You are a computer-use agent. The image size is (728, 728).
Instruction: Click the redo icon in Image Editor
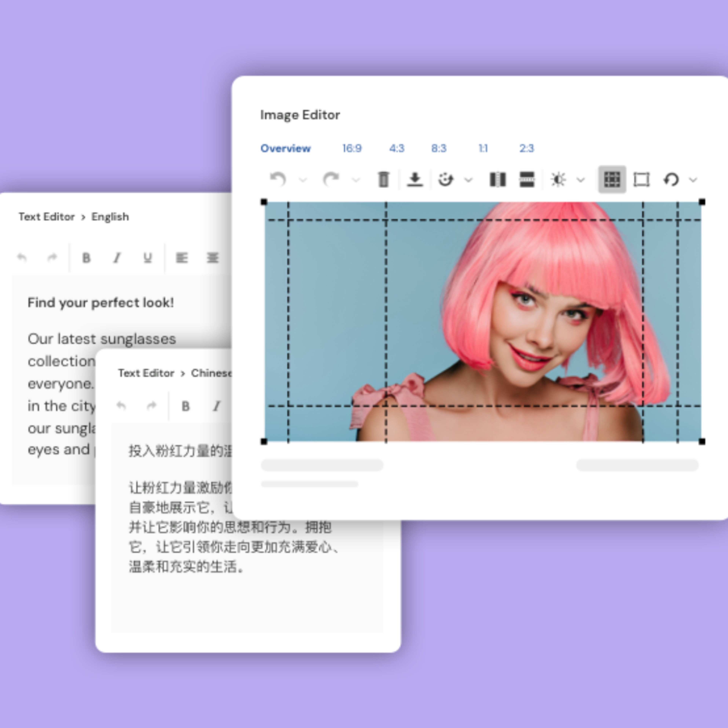331,179
